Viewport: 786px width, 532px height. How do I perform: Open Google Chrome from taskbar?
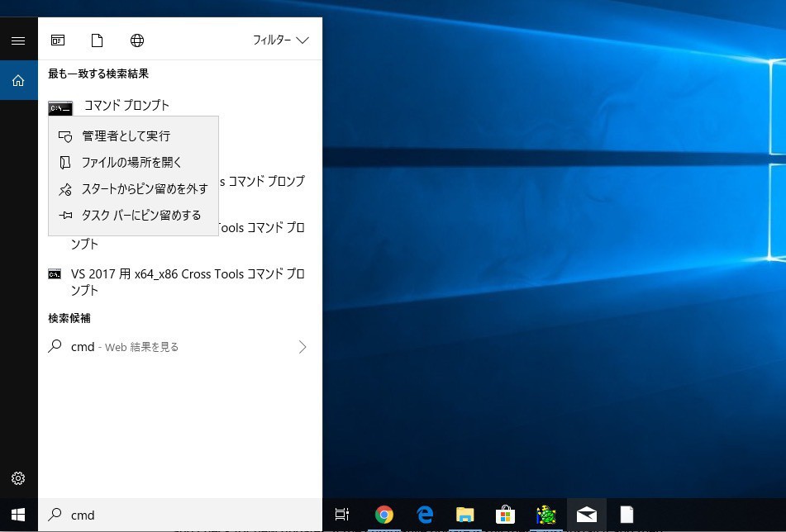click(x=383, y=515)
